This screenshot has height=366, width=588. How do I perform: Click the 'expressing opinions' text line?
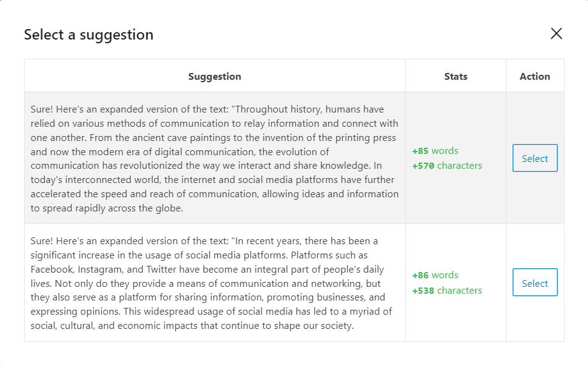211,311
